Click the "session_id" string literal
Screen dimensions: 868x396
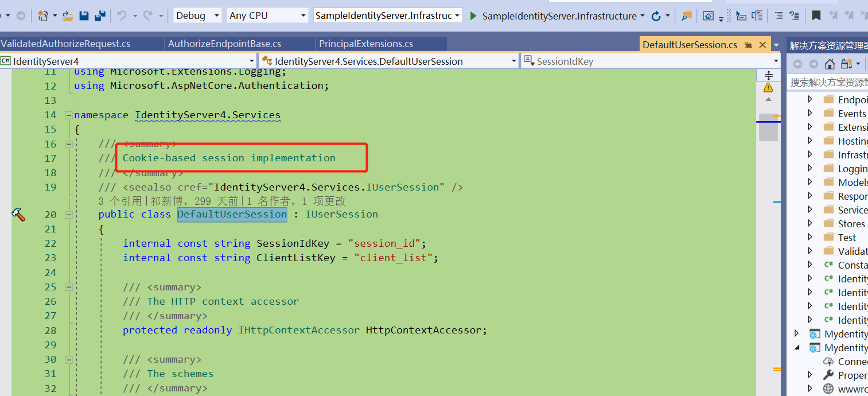[384, 243]
